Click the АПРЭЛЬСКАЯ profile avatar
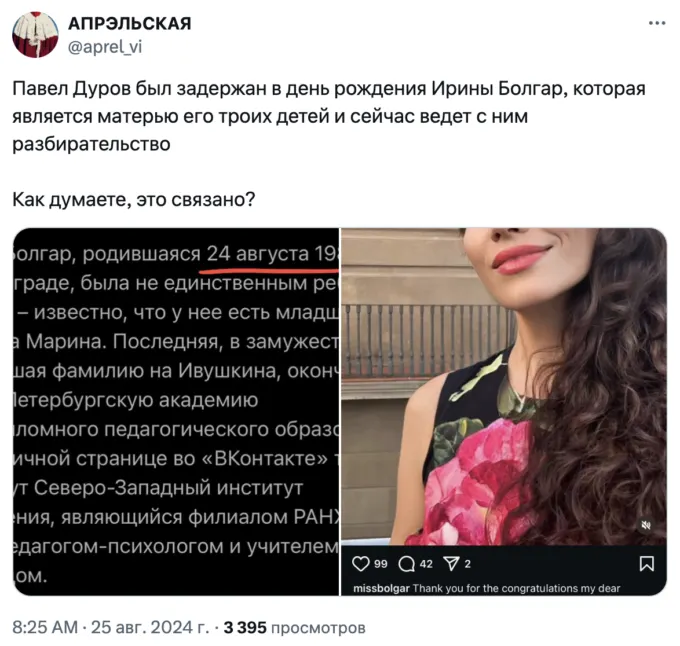Viewport: 680px width, 646px height. tap(35, 35)
